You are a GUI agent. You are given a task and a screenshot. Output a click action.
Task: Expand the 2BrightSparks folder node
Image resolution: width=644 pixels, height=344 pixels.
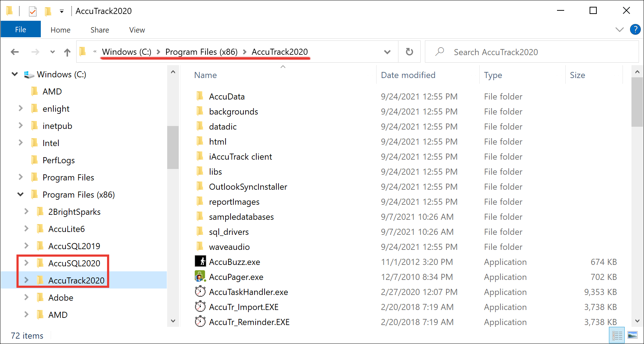[26, 211]
